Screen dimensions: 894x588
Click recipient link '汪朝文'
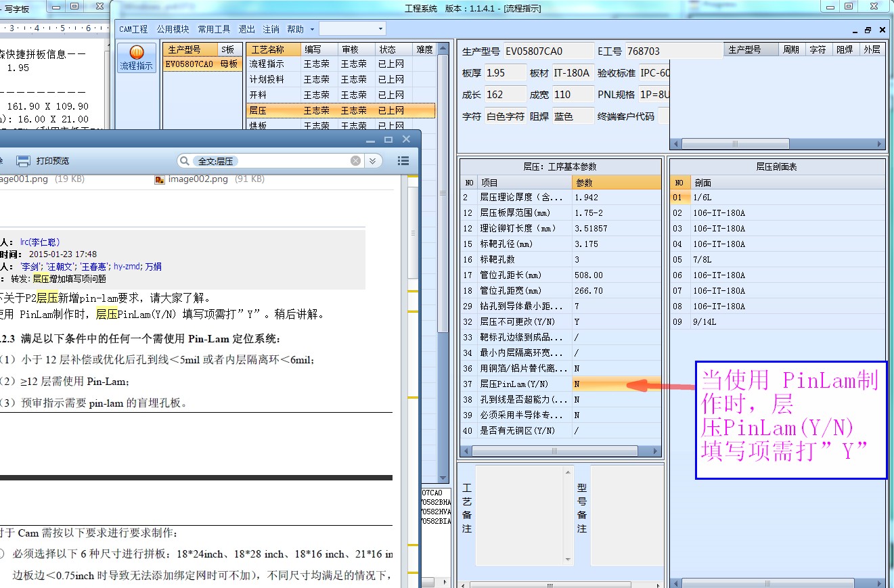(60, 267)
